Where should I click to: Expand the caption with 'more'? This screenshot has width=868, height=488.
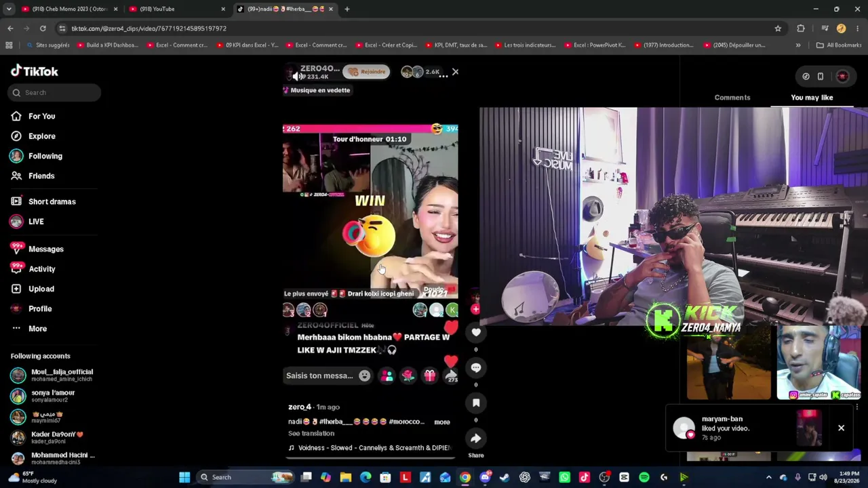442,422
